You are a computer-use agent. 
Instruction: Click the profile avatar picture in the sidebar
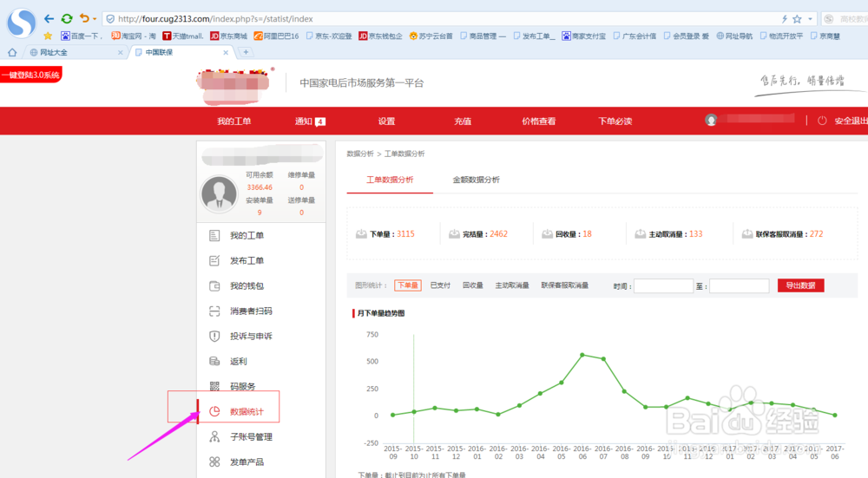pyautogui.click(x=220, y=194)
